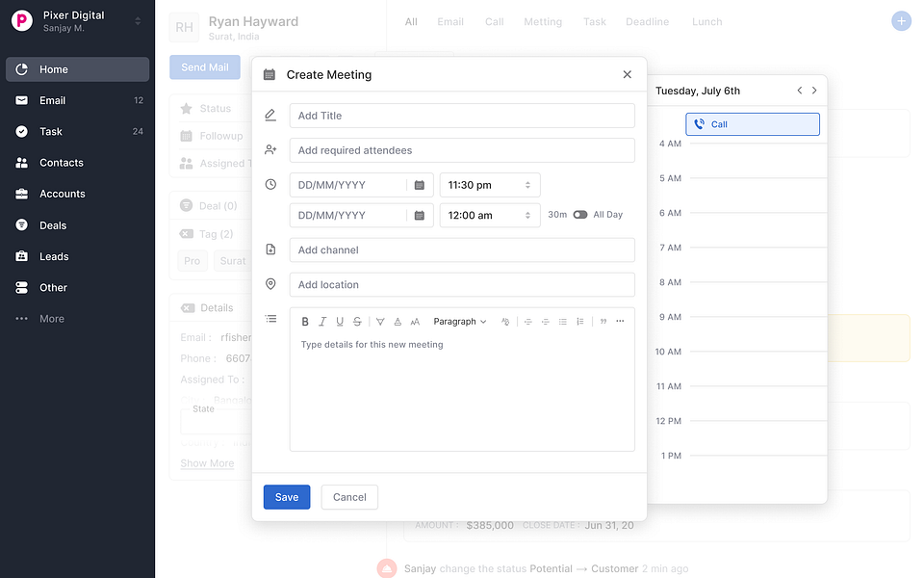Open the Paragraph style dropdown
Image resolution: width=924 pixels, height=578 pixels.
point(460,321)
